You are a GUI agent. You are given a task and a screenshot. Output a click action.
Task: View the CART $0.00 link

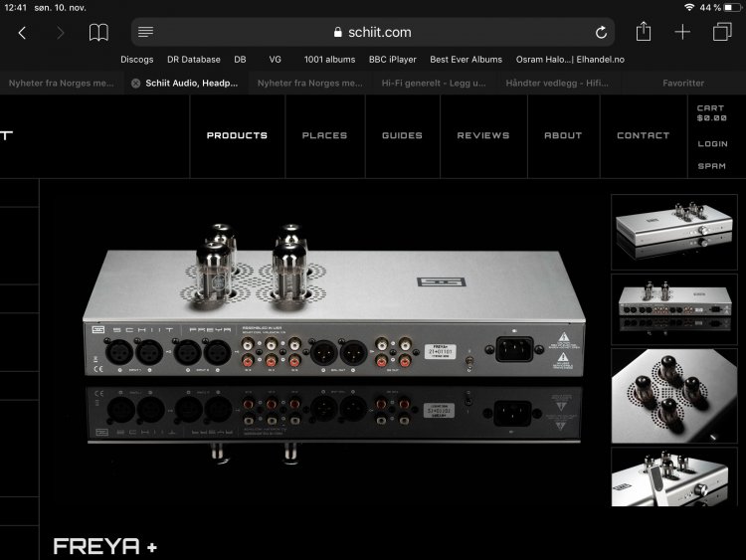point(712,113)
